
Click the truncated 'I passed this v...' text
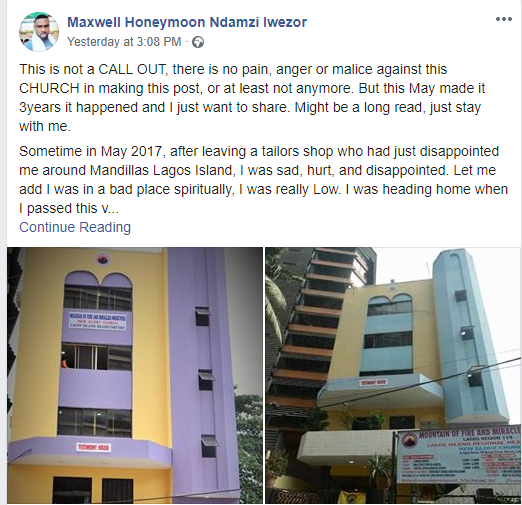point(69,209)
